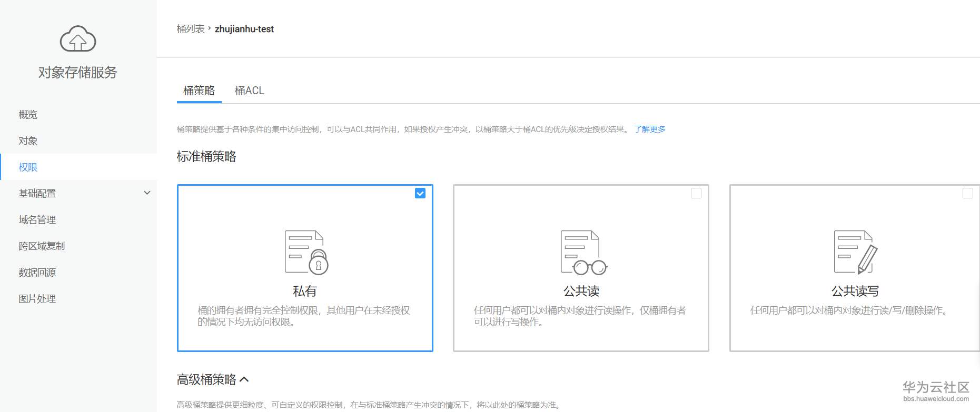
Task: Open 跨区域复制 in the sidebar
Action: pos(42,246)
